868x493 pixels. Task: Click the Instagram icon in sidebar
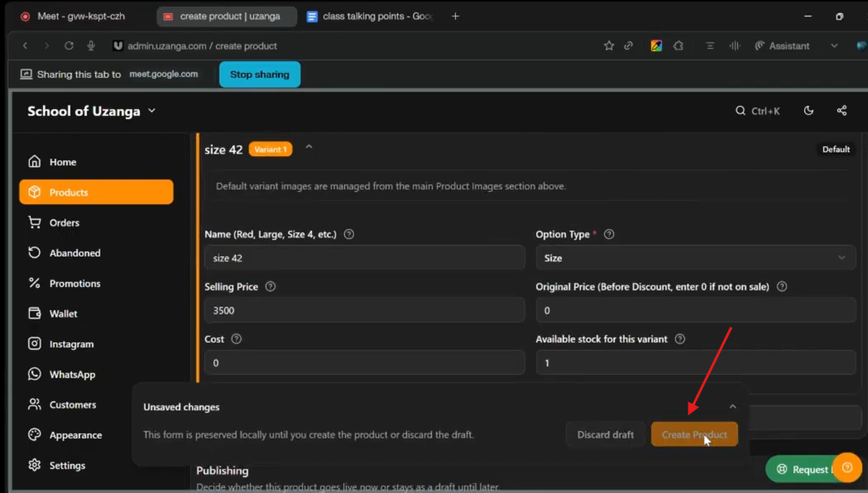[34, 343]
